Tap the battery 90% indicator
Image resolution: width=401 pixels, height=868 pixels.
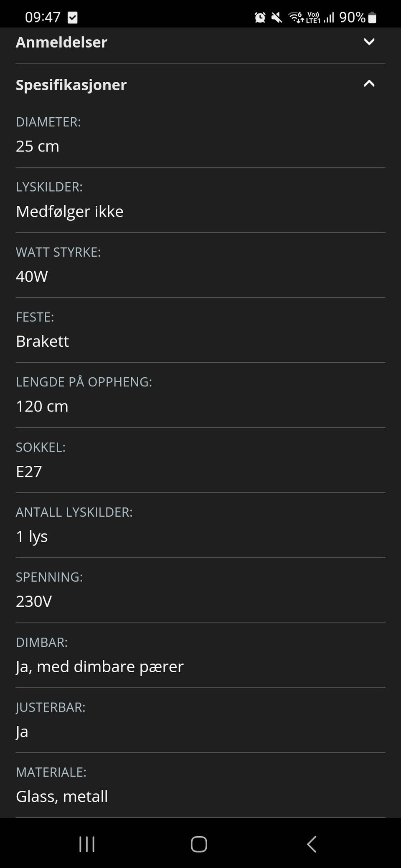358,17
